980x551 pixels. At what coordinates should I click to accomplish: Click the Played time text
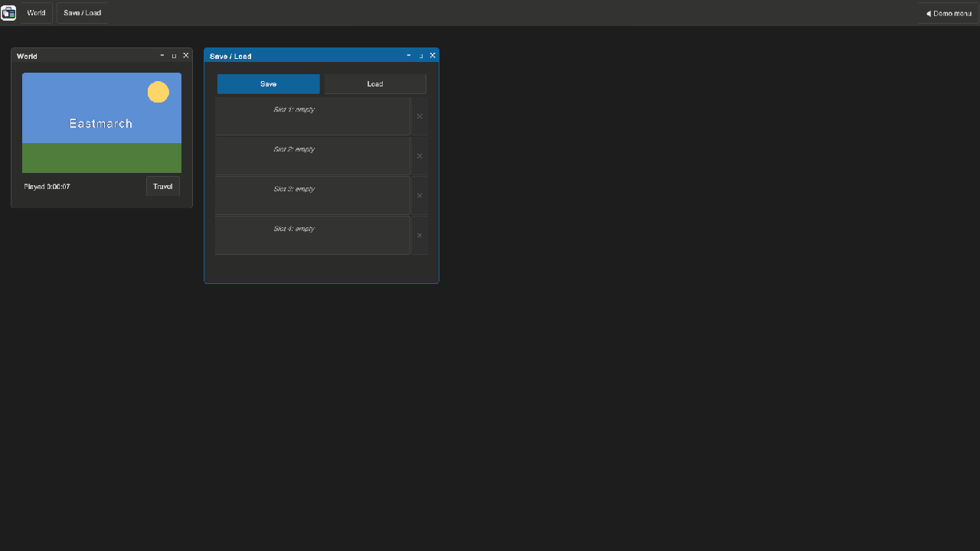click(x=47, y=187)
